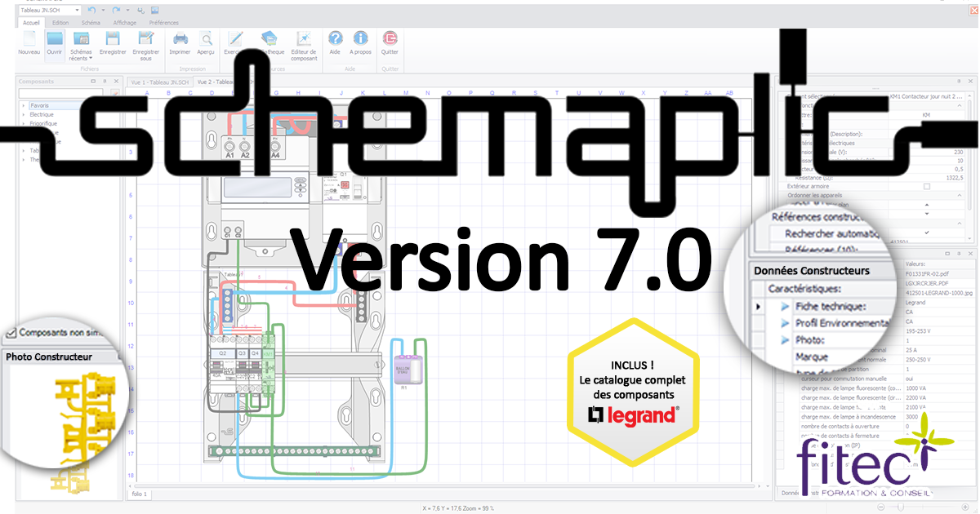The height and width of the screenshot is (514, 980).
Task: Click the F01331FR-02.pdf value
Action: [929, 274]
